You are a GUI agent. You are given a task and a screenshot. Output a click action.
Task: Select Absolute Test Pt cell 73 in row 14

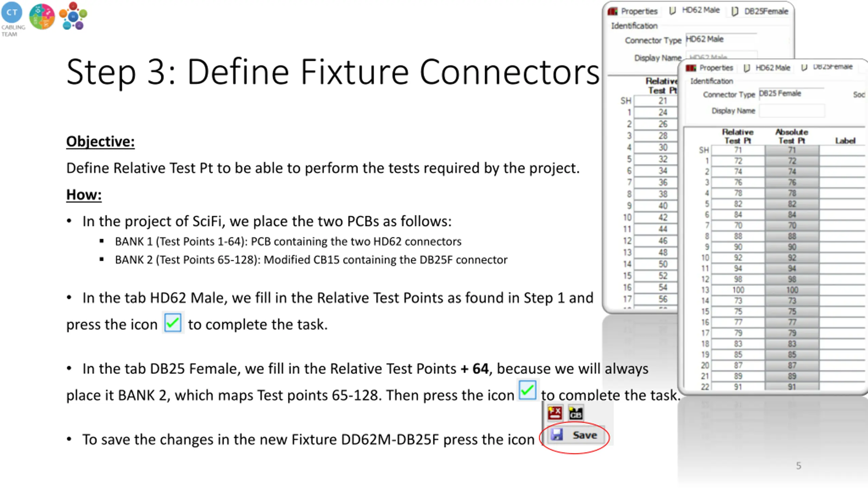tap(792, 301)
